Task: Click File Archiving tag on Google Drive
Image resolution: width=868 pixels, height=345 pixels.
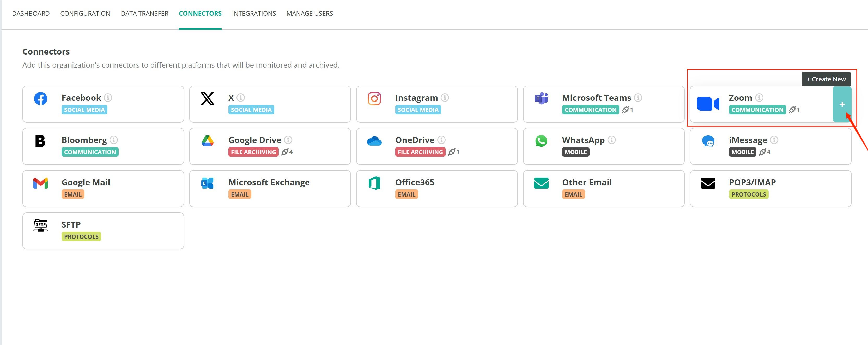Action: 253,152
